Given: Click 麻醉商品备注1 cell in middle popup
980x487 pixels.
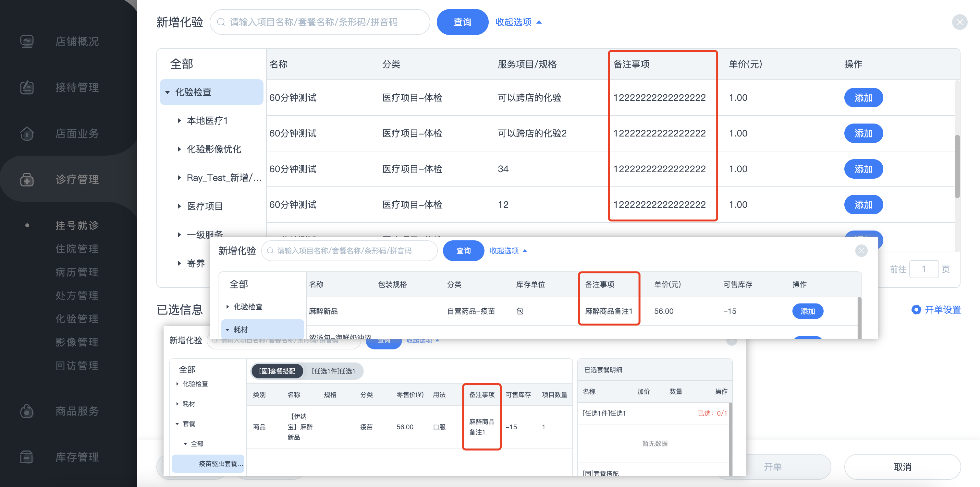Looking at the screenshot, I should (608, 311).
